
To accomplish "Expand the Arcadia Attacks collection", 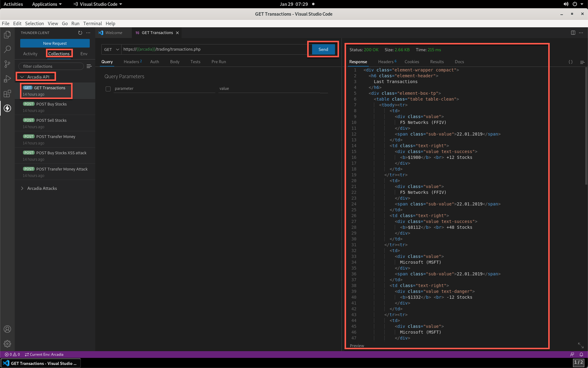I will pyautogui.click(x=22, y=188).
